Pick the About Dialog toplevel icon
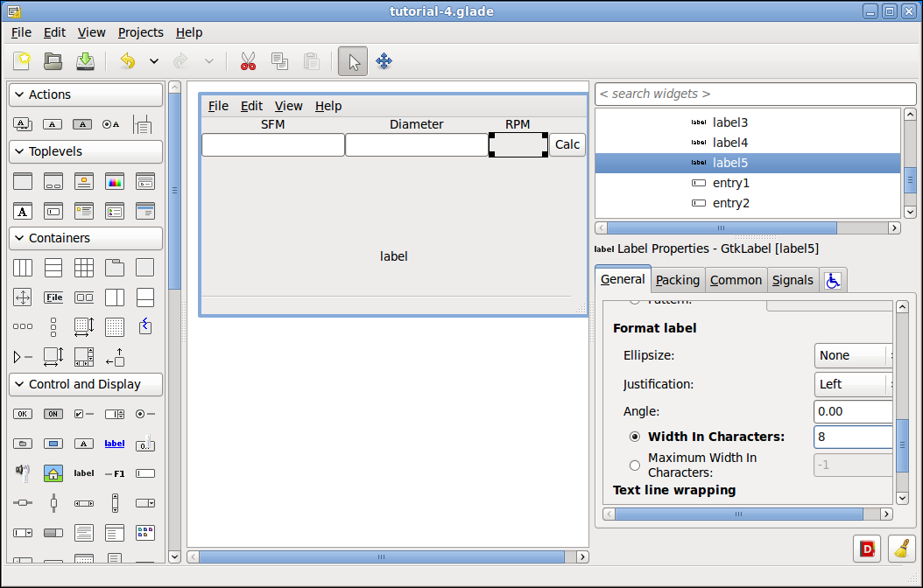Image resolution: width=923 pixels, height=588 pixels. point(83,181)
